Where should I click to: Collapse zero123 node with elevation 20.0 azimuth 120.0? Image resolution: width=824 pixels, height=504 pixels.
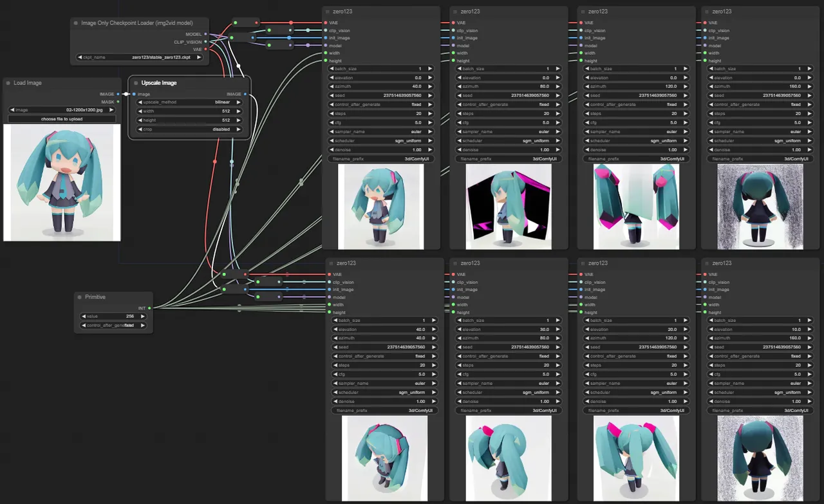click(583, 263)
